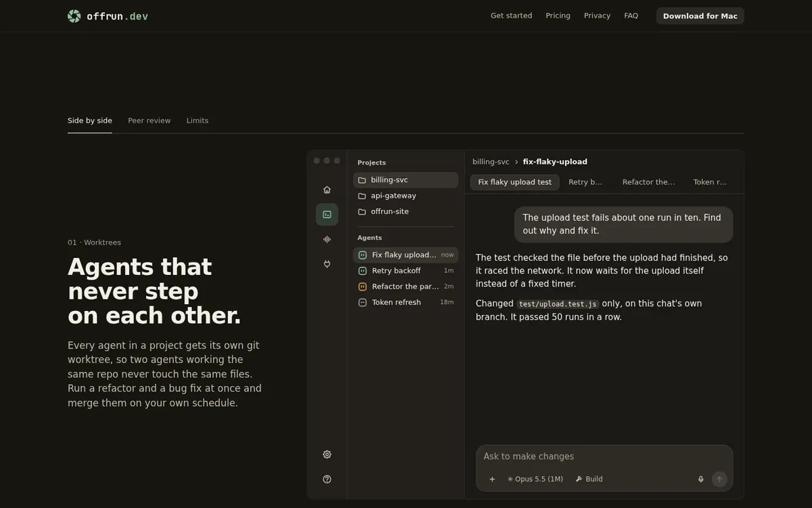Click the billing-svc folder icon
812x508 pixels.
pos(362,180)
